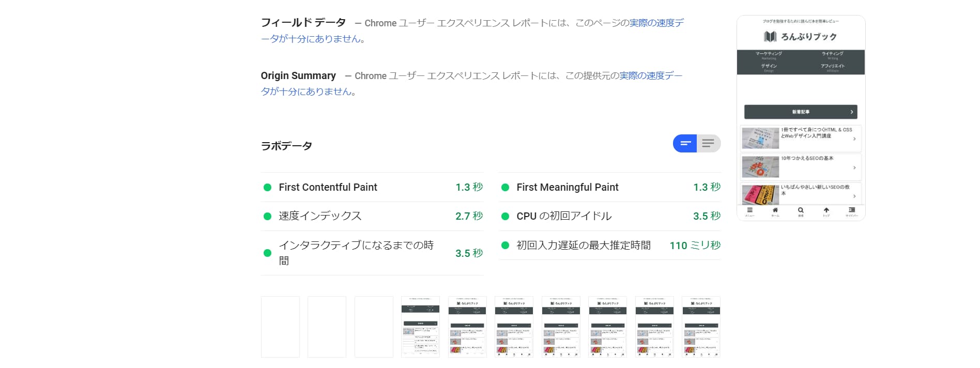This screenshot has height=368, width=980.
Task: Select the last filmstrip frame
Action: pyautogui.click(x=701, y=327)
